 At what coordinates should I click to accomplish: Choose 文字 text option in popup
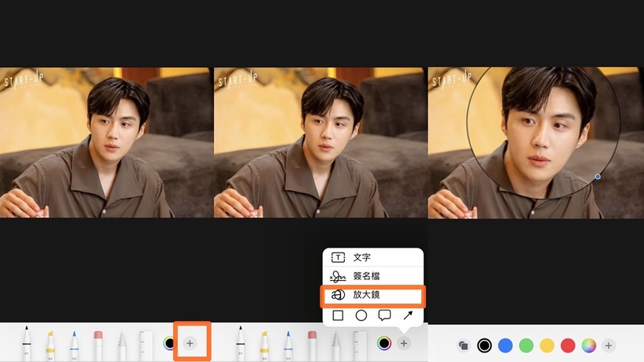point(373,257)
